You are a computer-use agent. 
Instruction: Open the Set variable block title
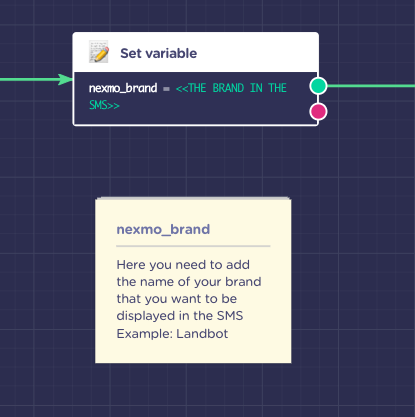point(158,53)
